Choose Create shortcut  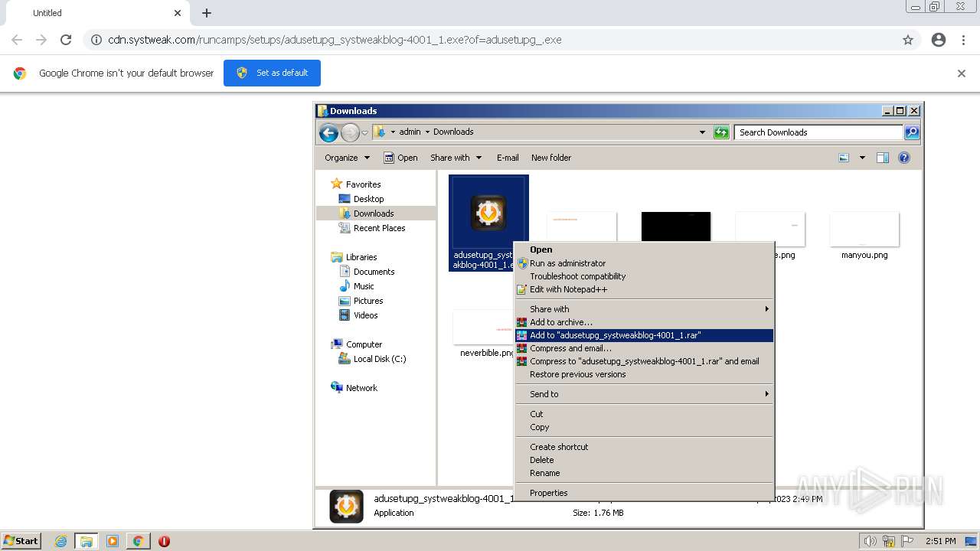pos(643,447)
